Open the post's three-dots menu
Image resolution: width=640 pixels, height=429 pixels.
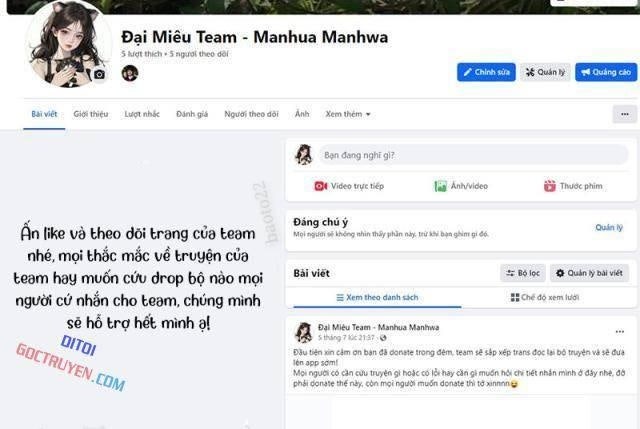(x=620, y=331)
